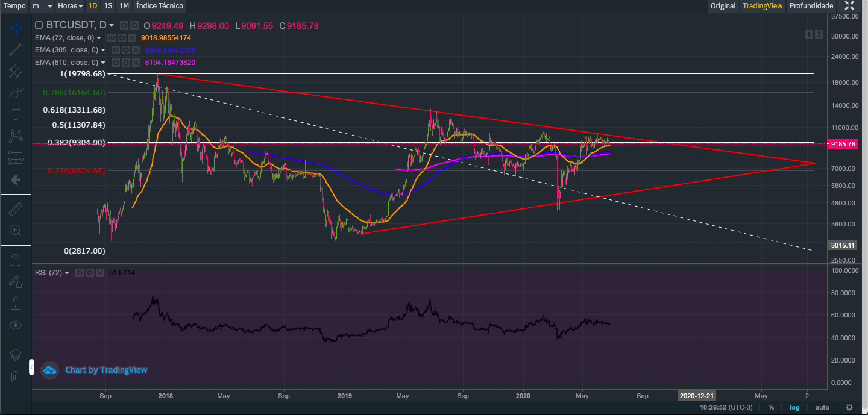
Task: Toggle stay-in-drawing-mode pencil lock
Action: point(16,281)
